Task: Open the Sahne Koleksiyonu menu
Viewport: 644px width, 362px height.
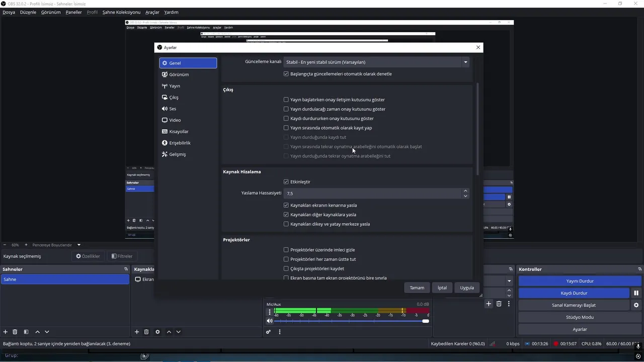Action: coord(121,12)
